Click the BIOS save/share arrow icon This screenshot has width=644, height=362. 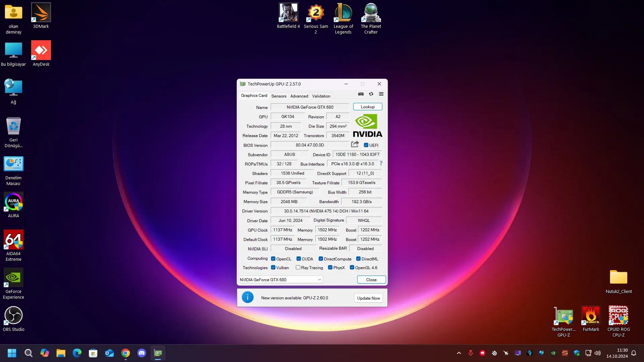click(x=355, y=144)
